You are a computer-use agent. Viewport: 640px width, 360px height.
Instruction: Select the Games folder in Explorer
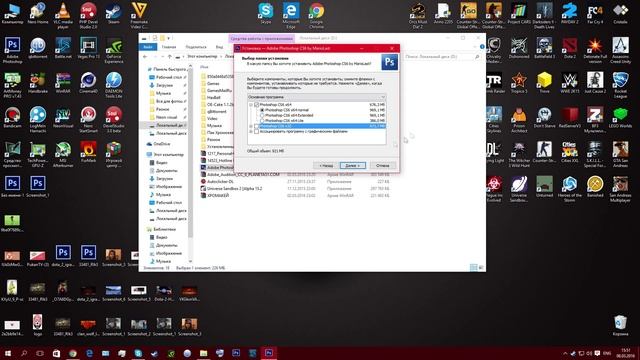pos(210,83)
